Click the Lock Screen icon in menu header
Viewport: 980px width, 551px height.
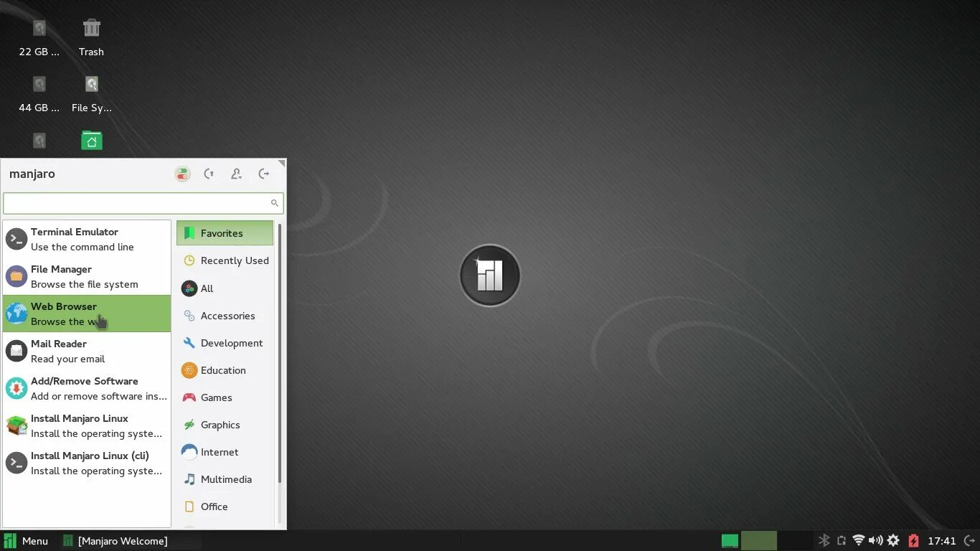click(209, 174)
